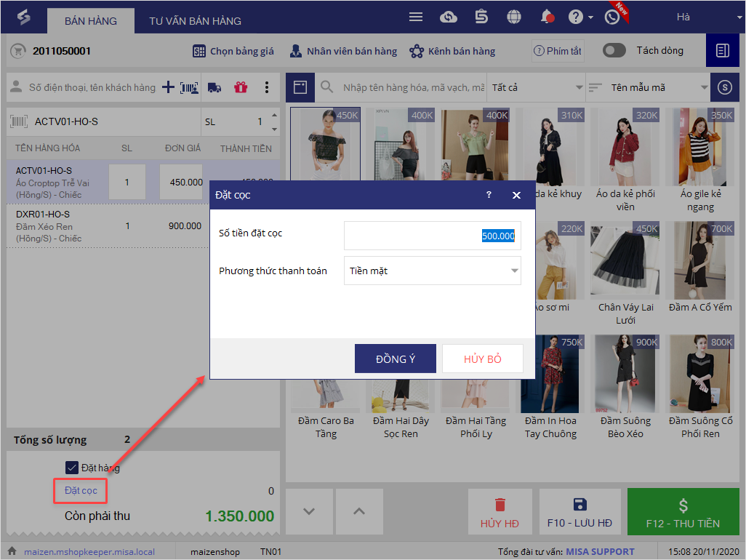
Task: Confirm deposit with ĐỒNG Ý button
Action: (396, 359)
